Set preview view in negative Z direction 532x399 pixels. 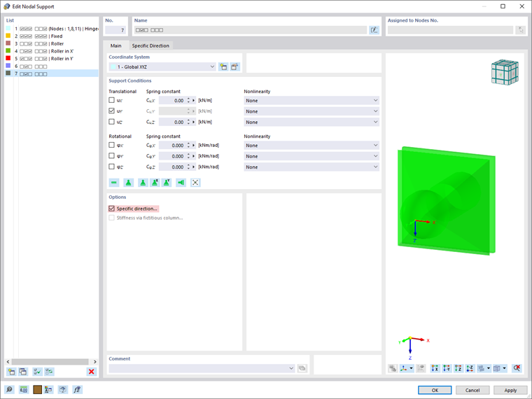click(x=470, y=368)
